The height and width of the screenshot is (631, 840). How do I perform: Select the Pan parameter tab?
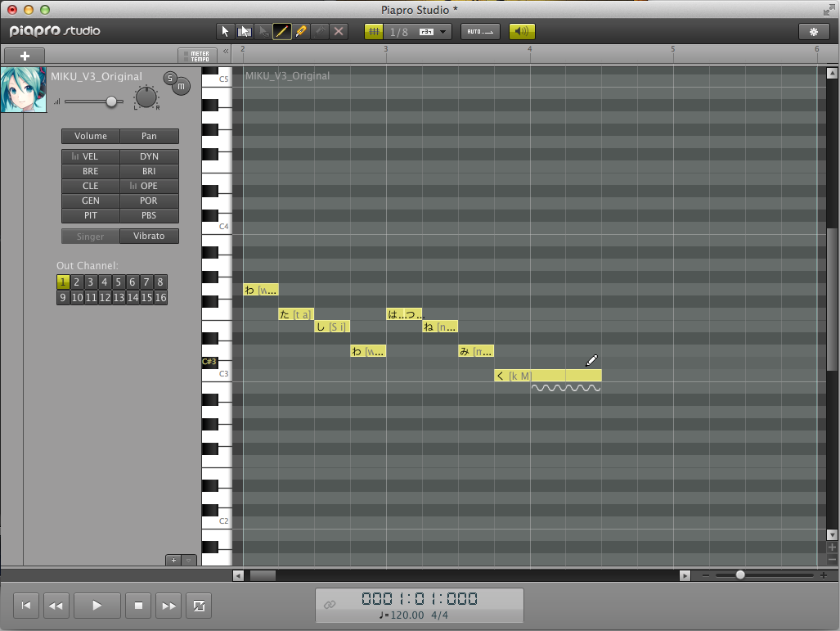[149, 136]
